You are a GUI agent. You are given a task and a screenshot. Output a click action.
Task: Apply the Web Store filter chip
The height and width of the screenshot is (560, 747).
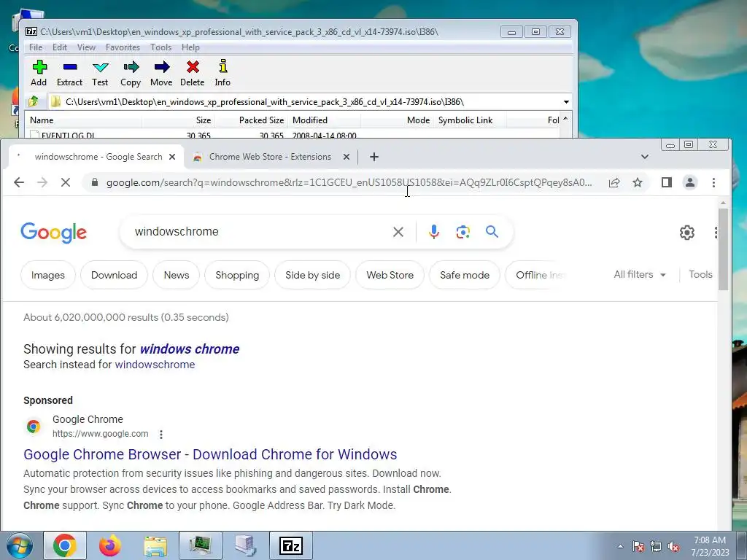click(x=390, y=275)
